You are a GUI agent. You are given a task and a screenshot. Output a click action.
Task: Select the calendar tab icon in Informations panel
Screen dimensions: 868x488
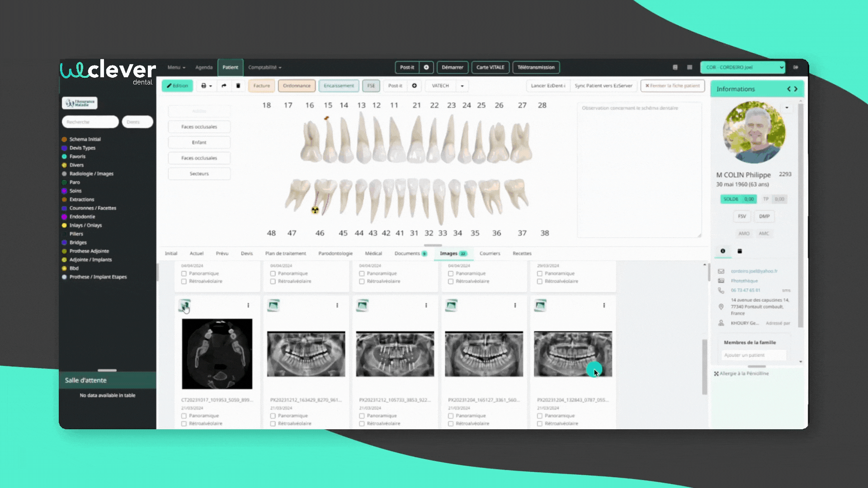click(740, 251)
